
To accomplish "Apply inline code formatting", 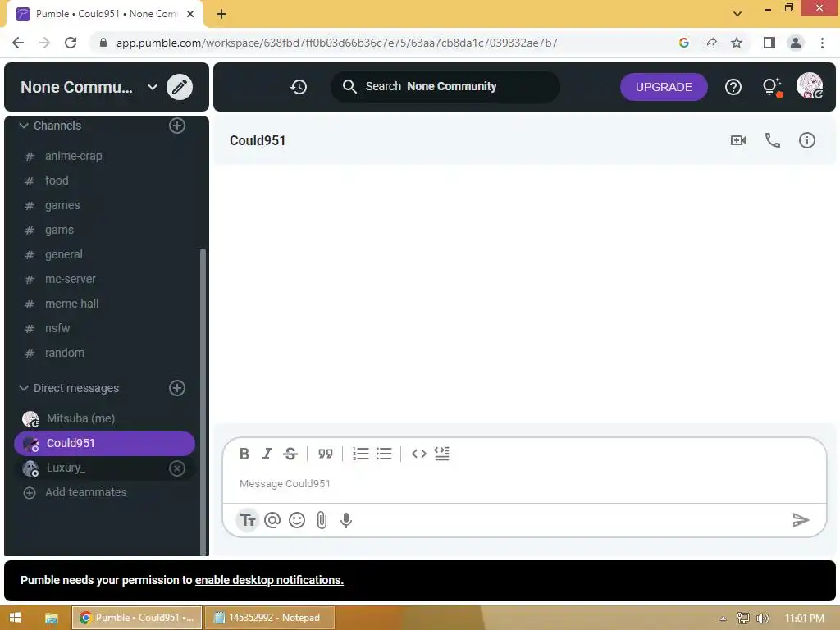I will 419,454.
